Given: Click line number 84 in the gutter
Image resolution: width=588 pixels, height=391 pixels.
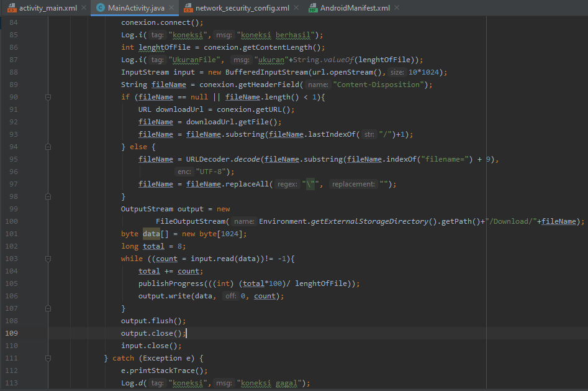Looking at the screenshot, I should [x=14, y=22].
